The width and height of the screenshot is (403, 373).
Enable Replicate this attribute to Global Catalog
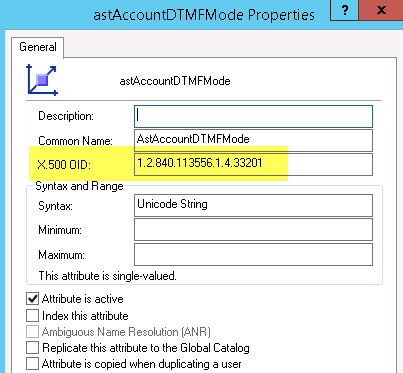point(32,348)
